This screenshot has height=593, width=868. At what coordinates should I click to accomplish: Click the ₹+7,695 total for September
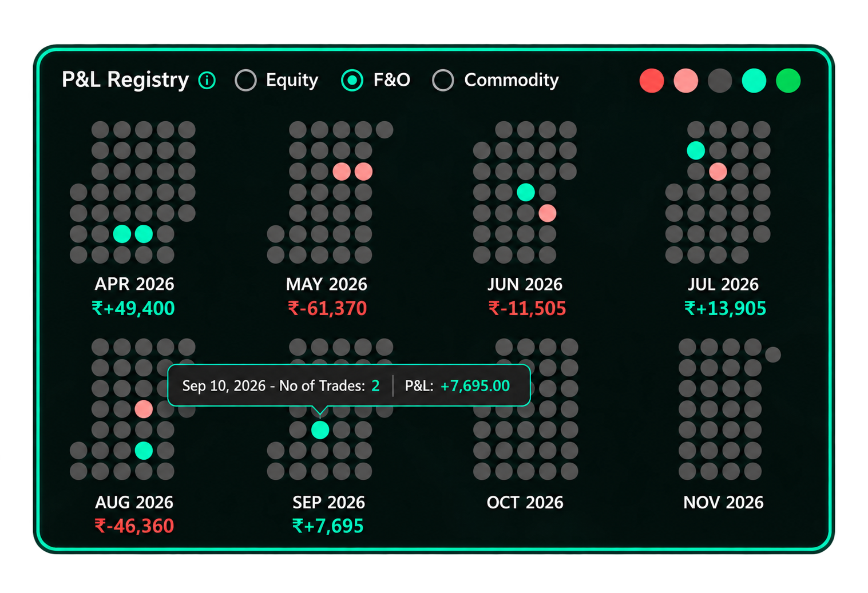[328, 526]
